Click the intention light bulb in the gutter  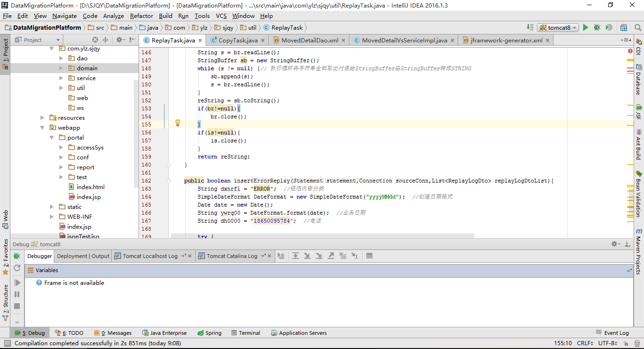pyautogui.click(x=178, y=123)
